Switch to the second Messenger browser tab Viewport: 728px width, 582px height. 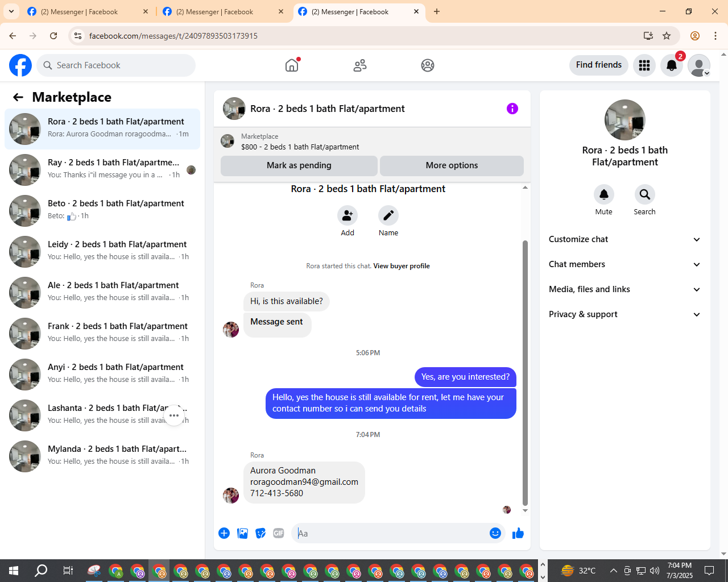coord(224,11)
